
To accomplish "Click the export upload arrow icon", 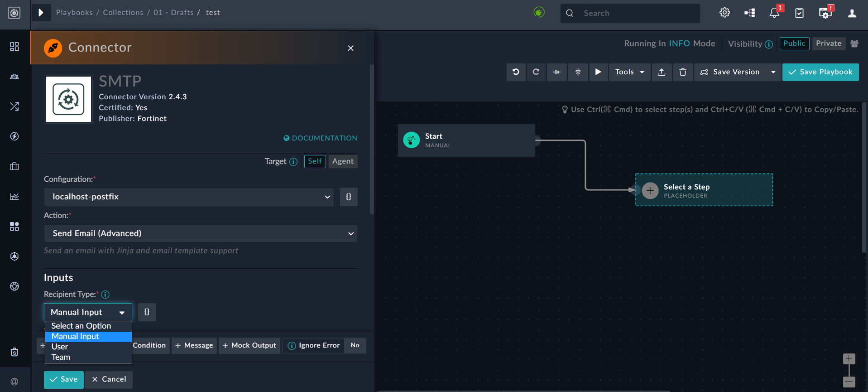I will coord(662,72).
